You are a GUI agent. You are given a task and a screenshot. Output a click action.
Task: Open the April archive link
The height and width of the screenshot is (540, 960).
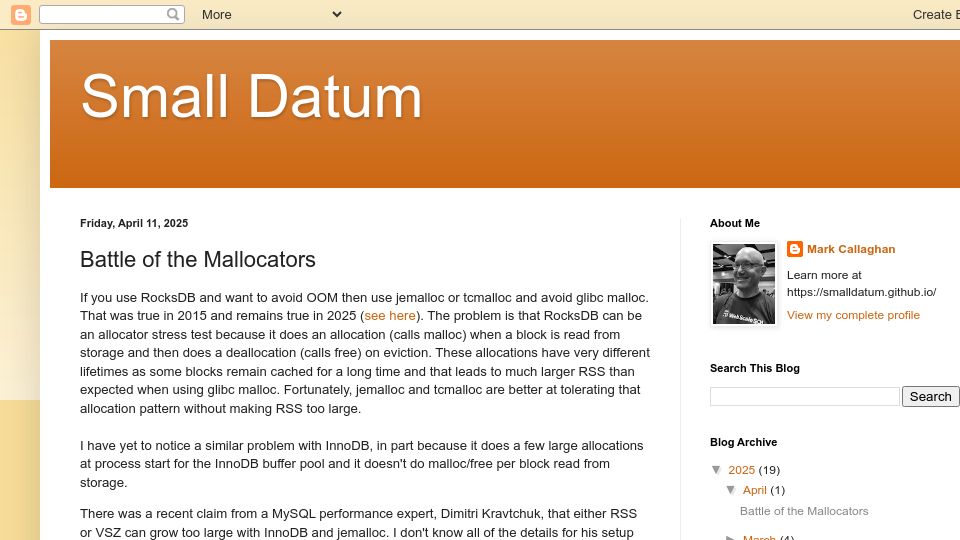click(754, 490)
